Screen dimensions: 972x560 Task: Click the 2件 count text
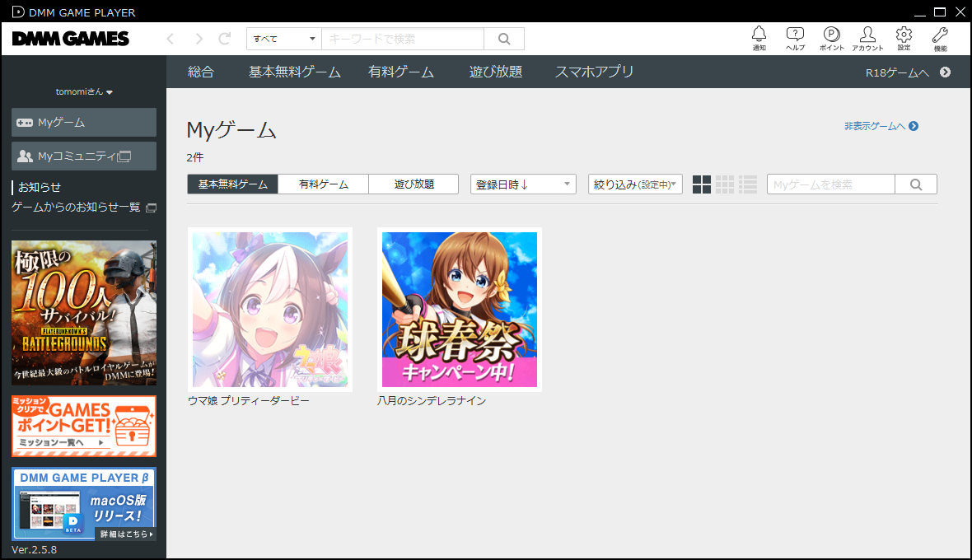pos(194,157)
